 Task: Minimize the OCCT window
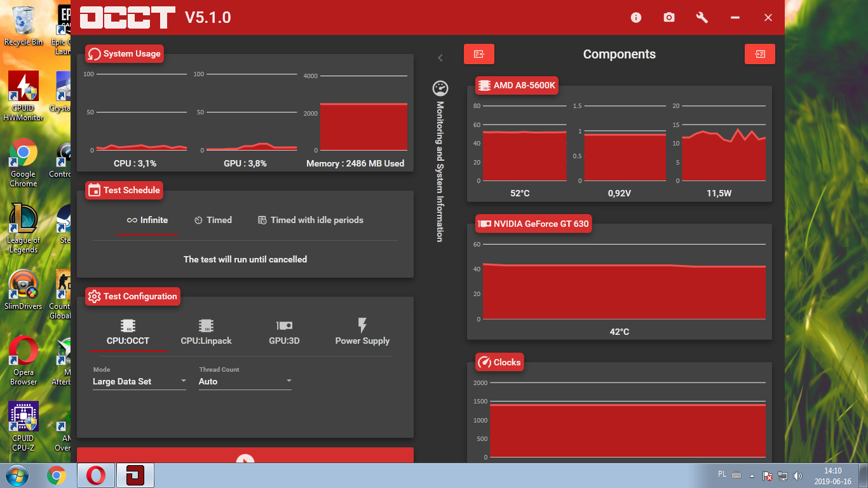[735, 18]
